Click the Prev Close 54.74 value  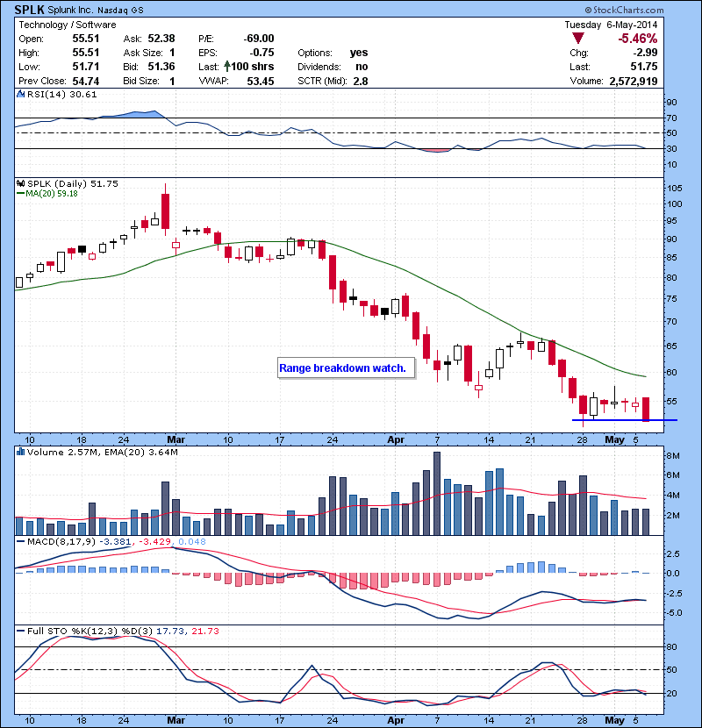click(86, 82)
